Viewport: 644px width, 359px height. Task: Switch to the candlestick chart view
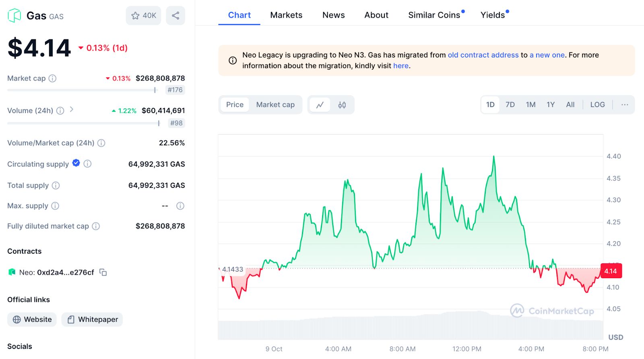click(x=342, y=105)
